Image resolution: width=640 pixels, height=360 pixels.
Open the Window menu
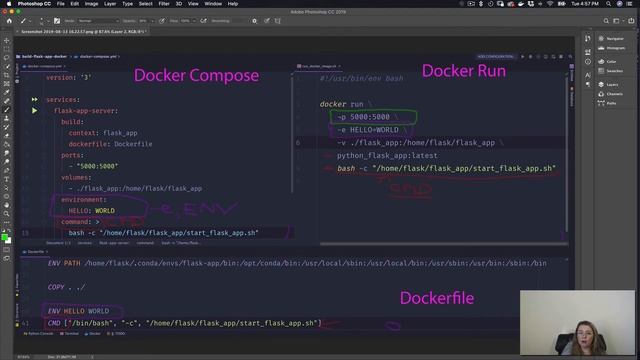pyautogui.click(x=213, y=4)
